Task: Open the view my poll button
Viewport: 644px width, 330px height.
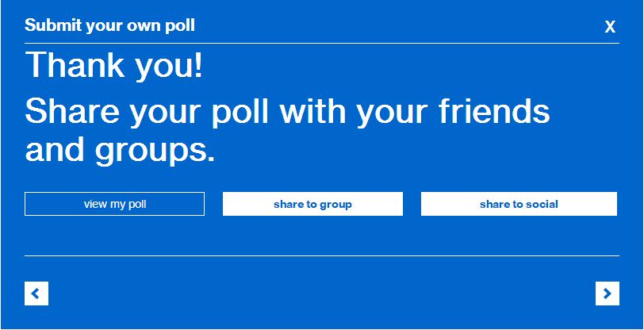Action: click(x=114, y=204)
